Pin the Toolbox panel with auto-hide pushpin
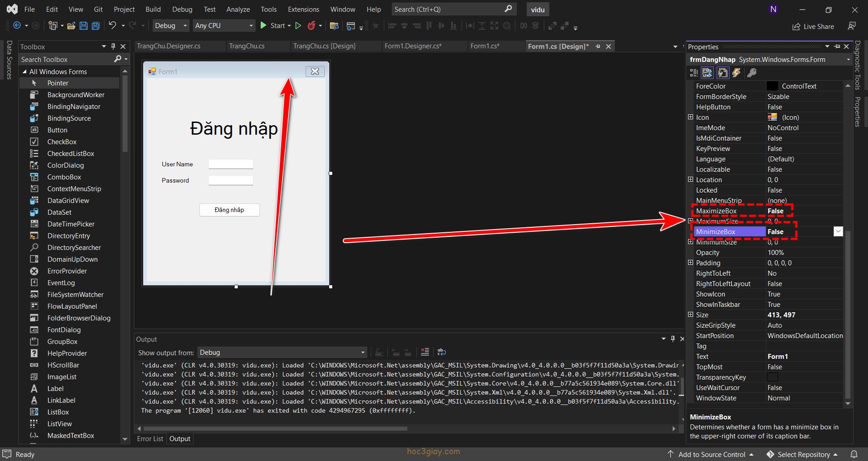The width and height of the screenshot is (868, 461). coord(113,47)
